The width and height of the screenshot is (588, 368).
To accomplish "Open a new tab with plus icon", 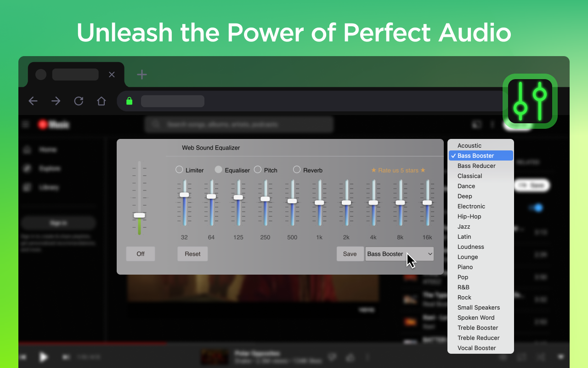I will pos(142,75).
